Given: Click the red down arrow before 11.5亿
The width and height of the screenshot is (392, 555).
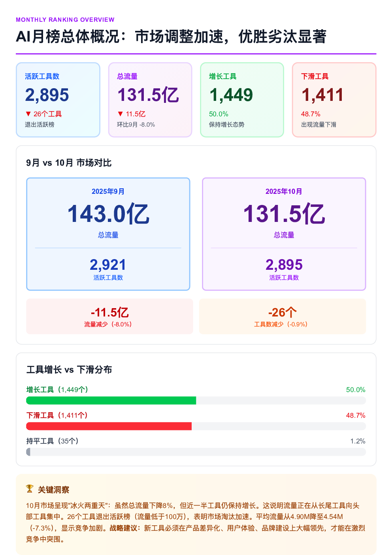Looking at the screenshot, I should pyautogui.click(x=121, y=114).
